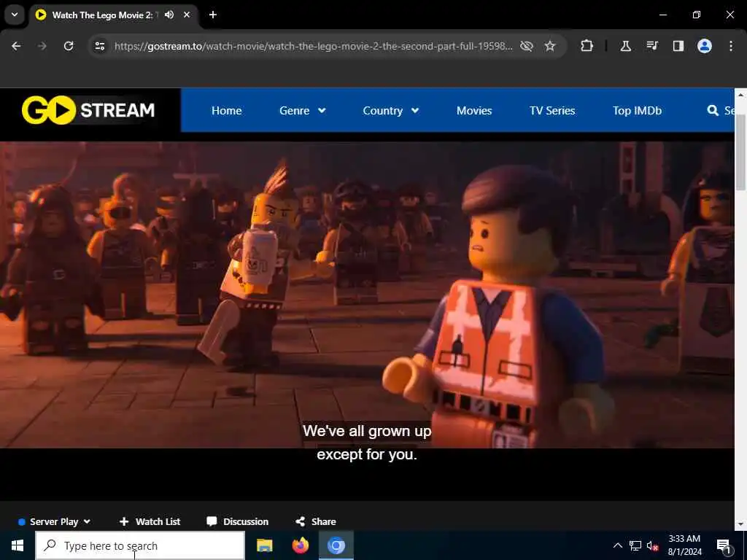This screenshot has height=560, width=747.
Task: Open the TV Series menu item
Action: pyautogui.click(x=552, y=111)
